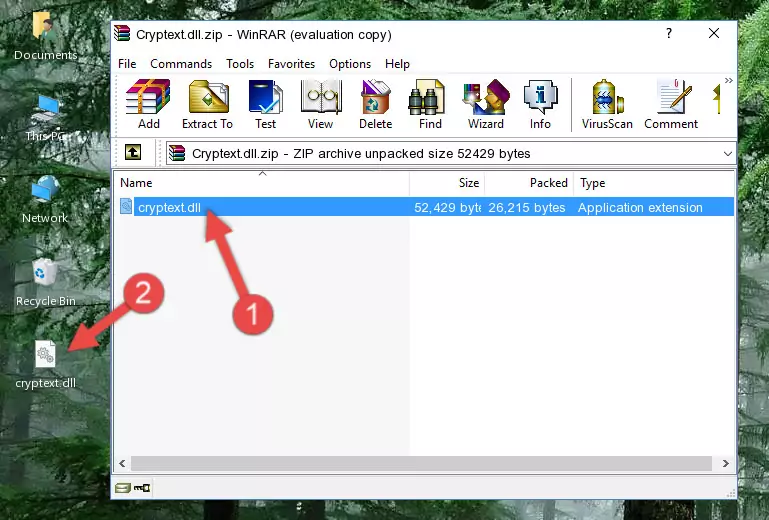Sort files by Name column

click(x=262, y=183)
